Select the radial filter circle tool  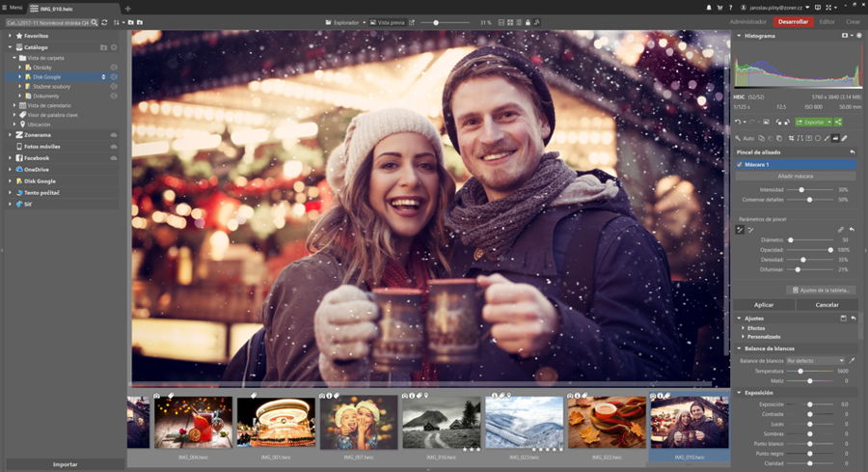[x=818, y=138]
